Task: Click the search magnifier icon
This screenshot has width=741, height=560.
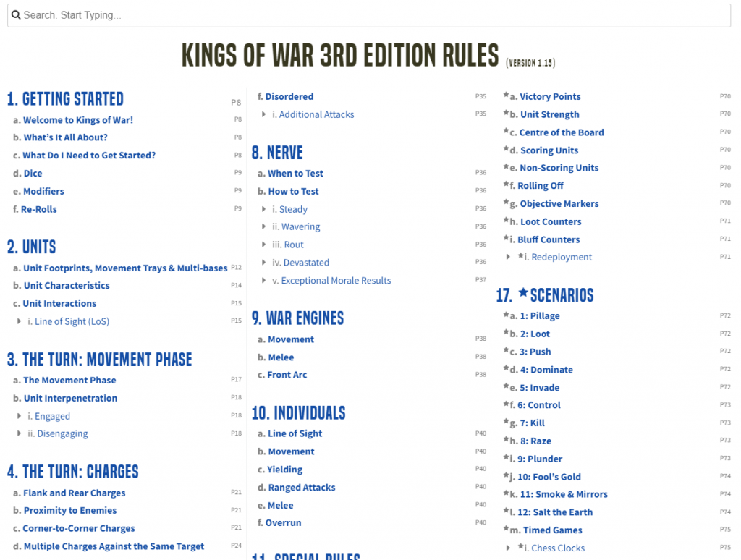Action: (x=16, y=15)
